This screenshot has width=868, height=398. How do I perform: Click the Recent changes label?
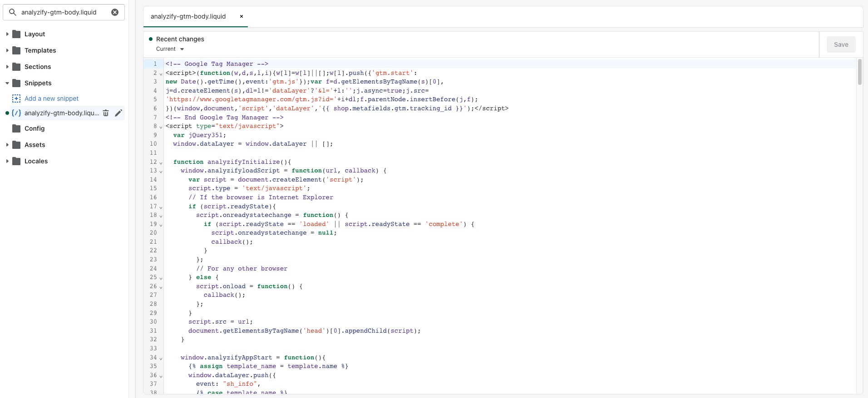click(180, 39)
